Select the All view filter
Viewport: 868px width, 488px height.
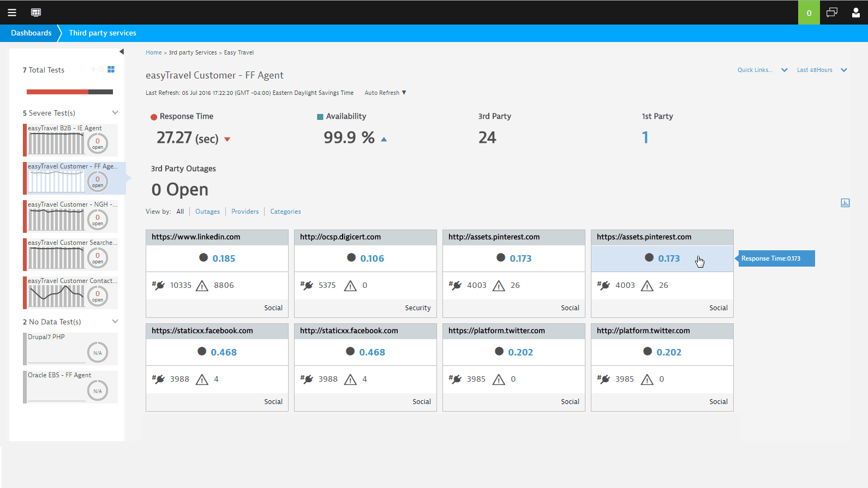180,212
